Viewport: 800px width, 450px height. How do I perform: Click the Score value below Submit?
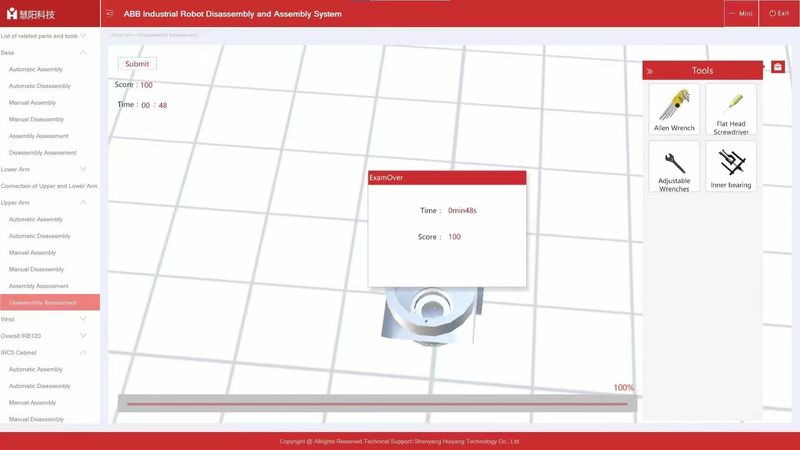point(146,85)
